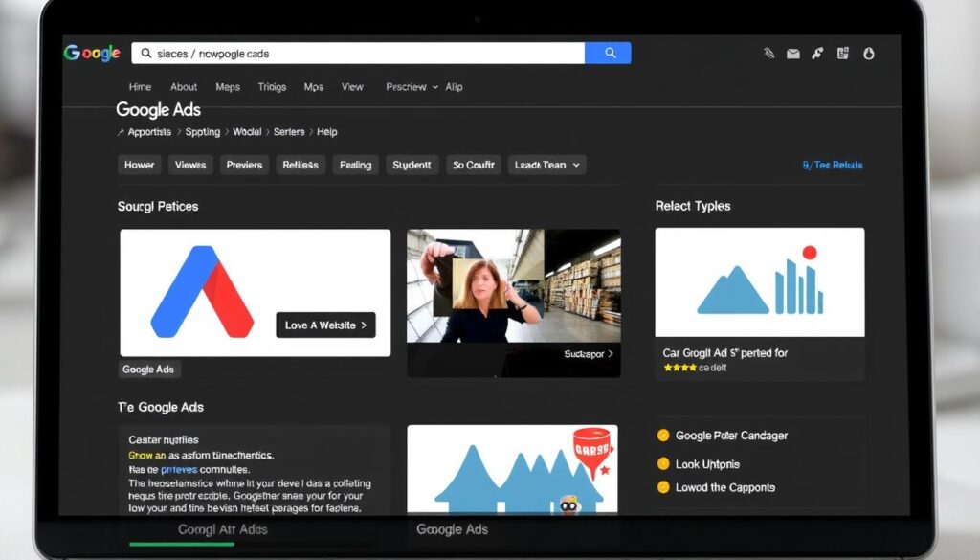Select the Views filter chip

[x=190, y=165]
